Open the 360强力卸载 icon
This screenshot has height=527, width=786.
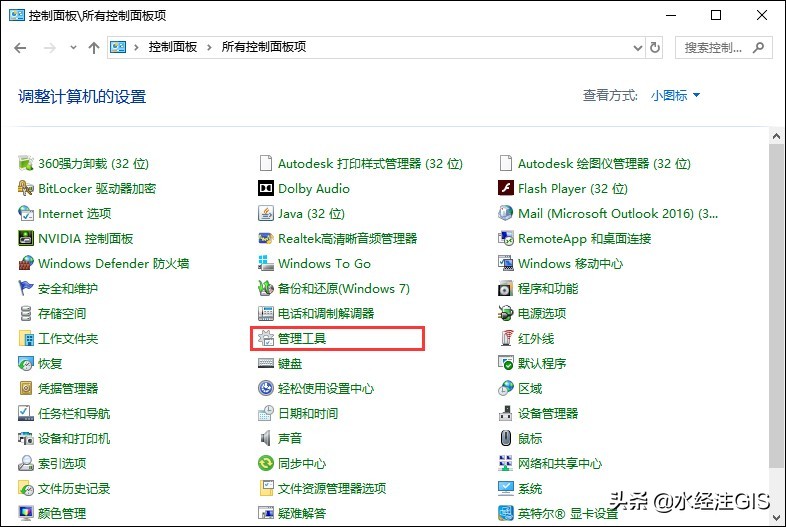[26, 163]
